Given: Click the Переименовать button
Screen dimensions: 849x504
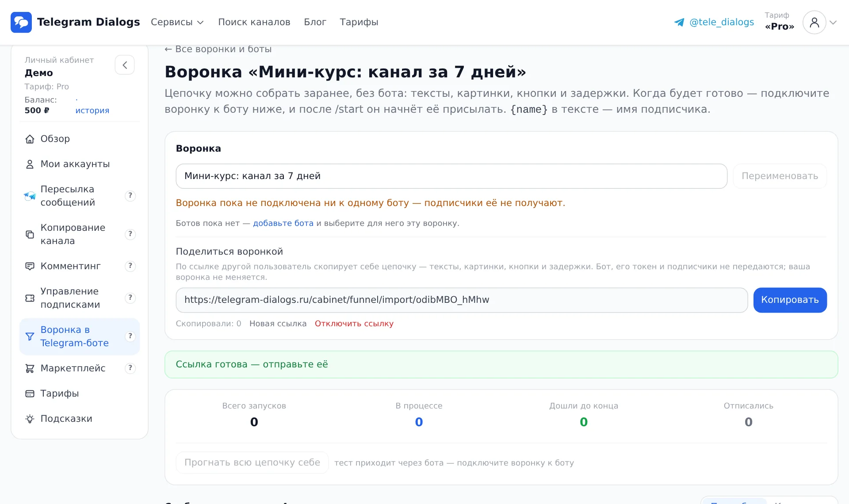Looking at the screenshot, I should click(x=780, y=176).
